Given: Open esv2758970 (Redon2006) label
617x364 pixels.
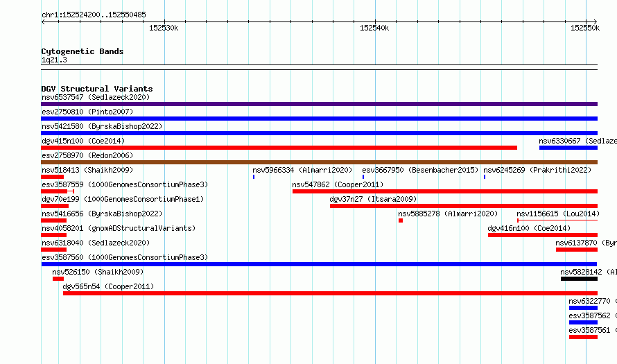Looking at the screenshot, I should [87, 155].
